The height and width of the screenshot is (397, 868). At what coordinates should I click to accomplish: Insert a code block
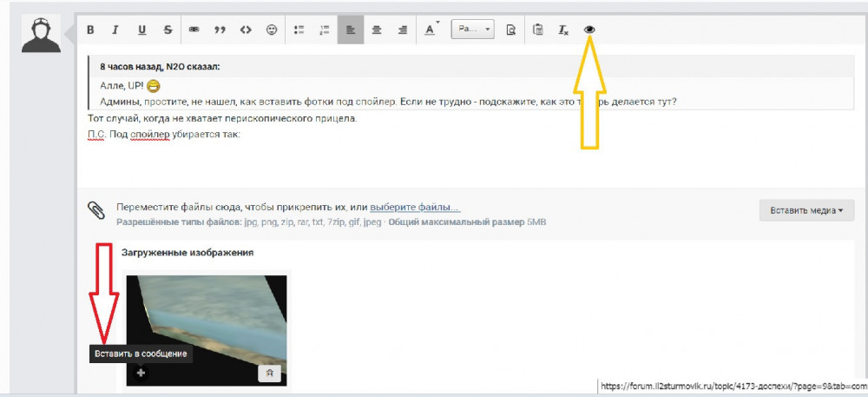point(246,30)
